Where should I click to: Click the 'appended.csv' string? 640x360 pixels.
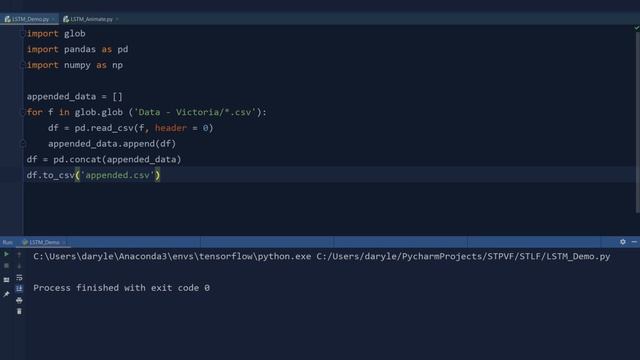[x=118, y=175]
